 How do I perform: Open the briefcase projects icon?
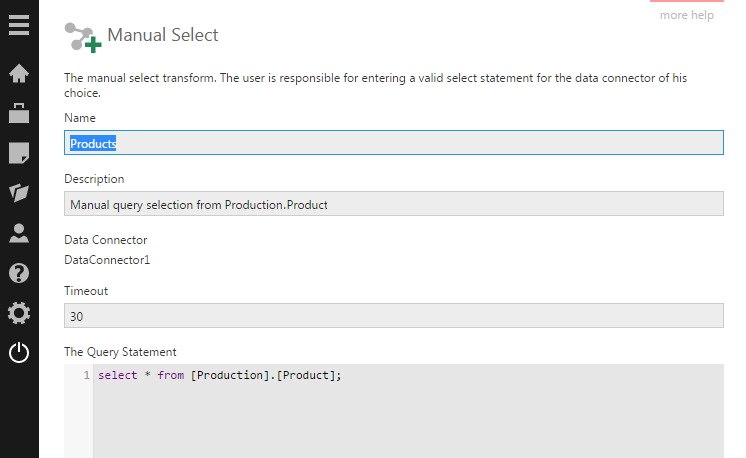click(x=19, y=113)
